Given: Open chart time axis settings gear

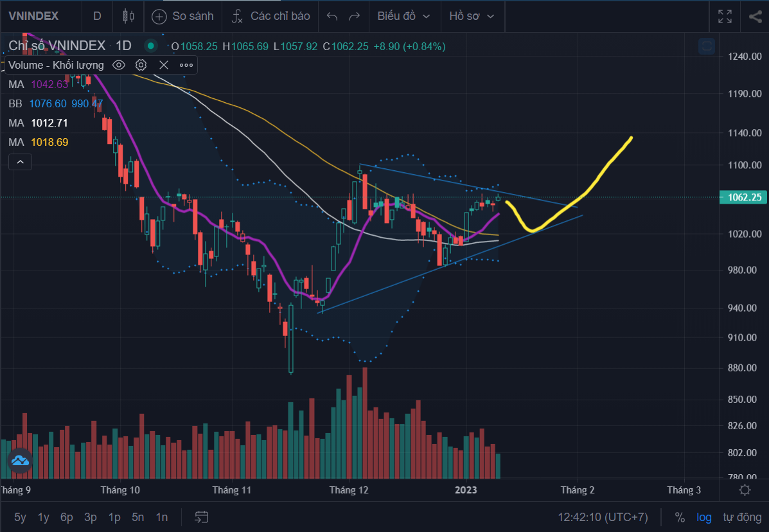Looking at the screenshot, I should point(745,490).
